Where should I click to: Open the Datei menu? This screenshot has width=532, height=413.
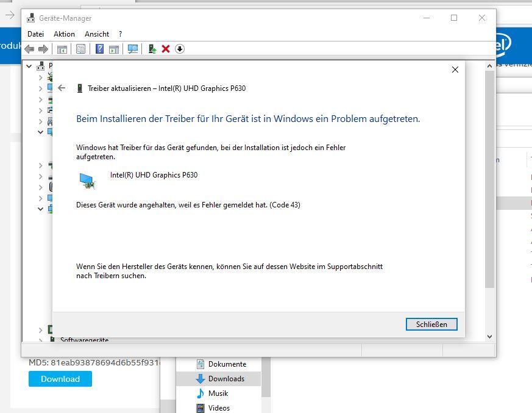tap(35, 34)
